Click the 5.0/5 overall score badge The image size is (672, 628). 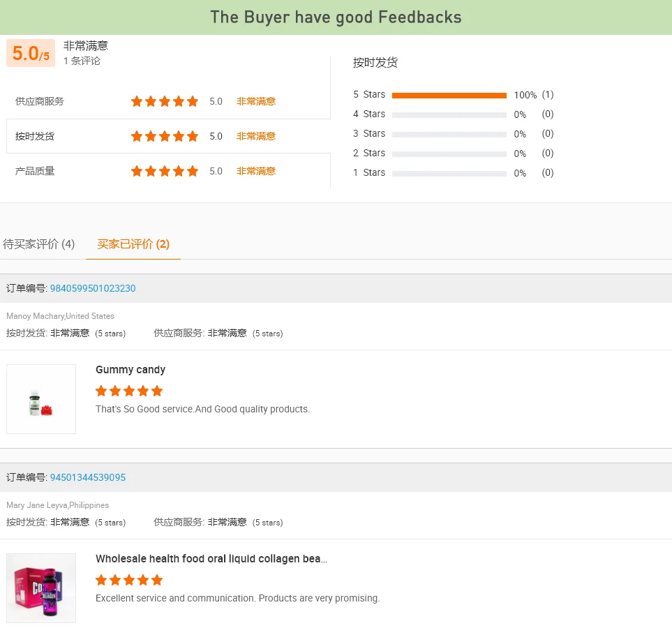31,54
